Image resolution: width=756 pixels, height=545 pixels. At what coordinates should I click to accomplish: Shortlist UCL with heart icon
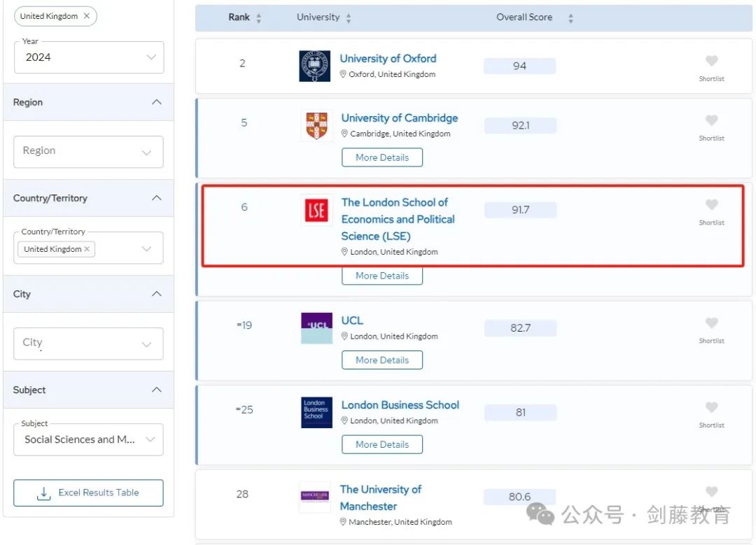[712, 323]
